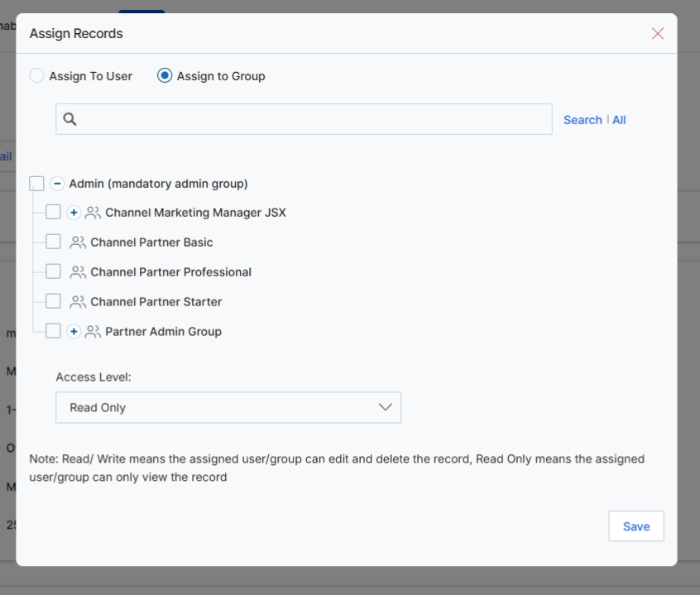Click the Search link

tap(583, 120)
